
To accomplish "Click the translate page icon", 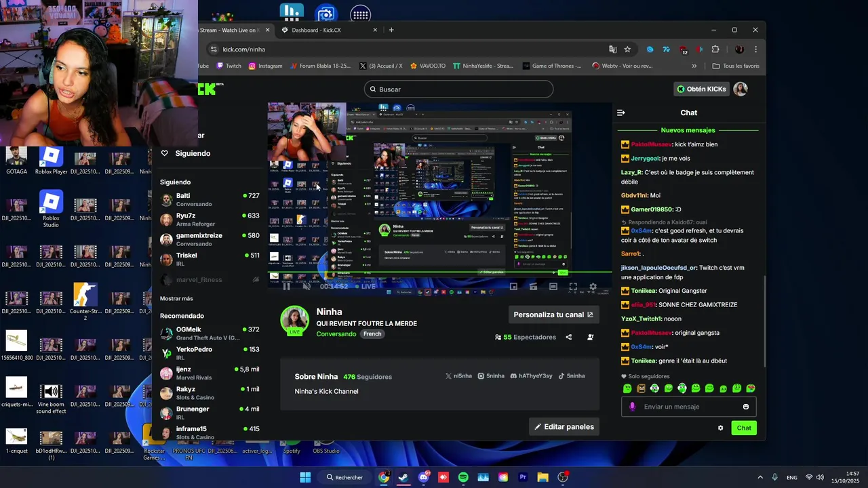I will click(613, 49).
